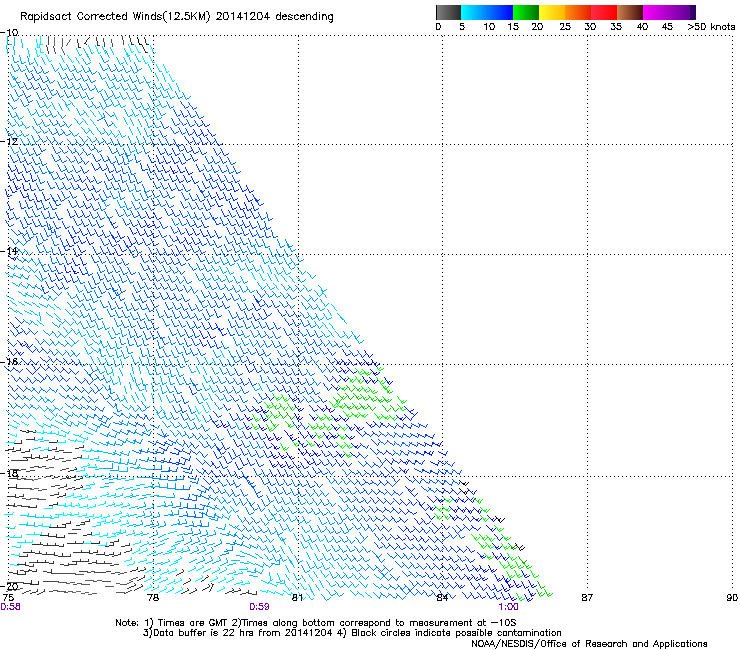Click the latitude label '-12'

(x=9, y=142)
